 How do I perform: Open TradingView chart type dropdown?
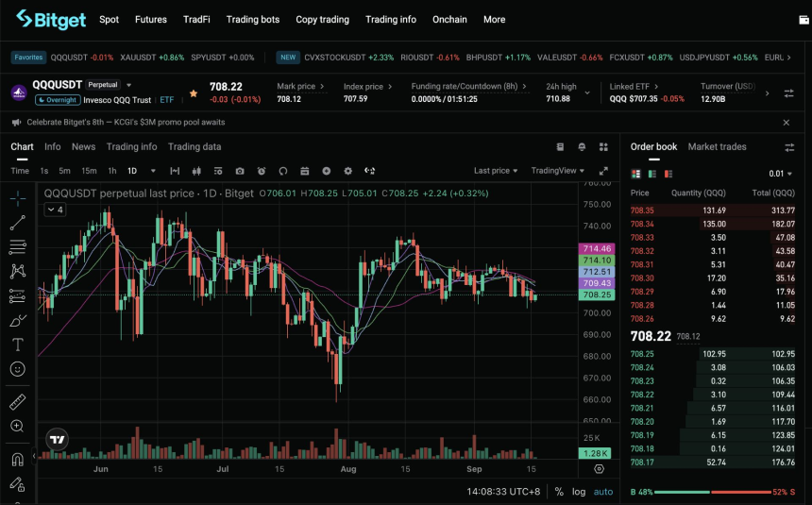point(558,171)
